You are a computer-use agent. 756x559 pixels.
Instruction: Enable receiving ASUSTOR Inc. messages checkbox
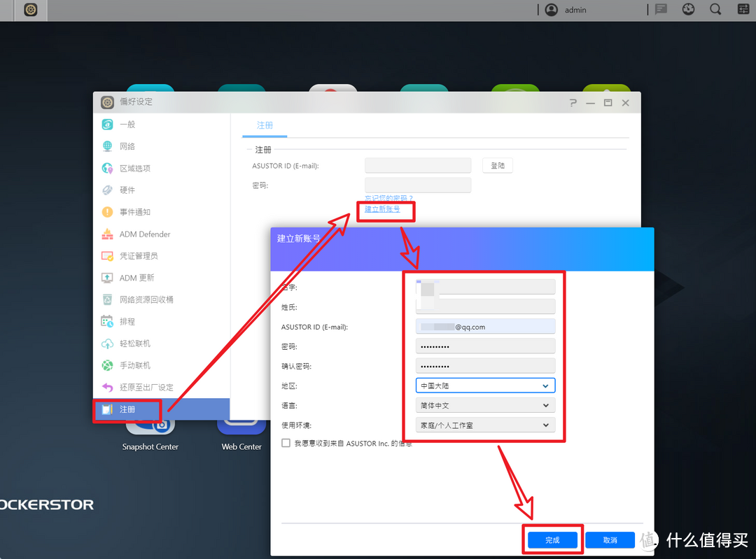tap(286, 443)
